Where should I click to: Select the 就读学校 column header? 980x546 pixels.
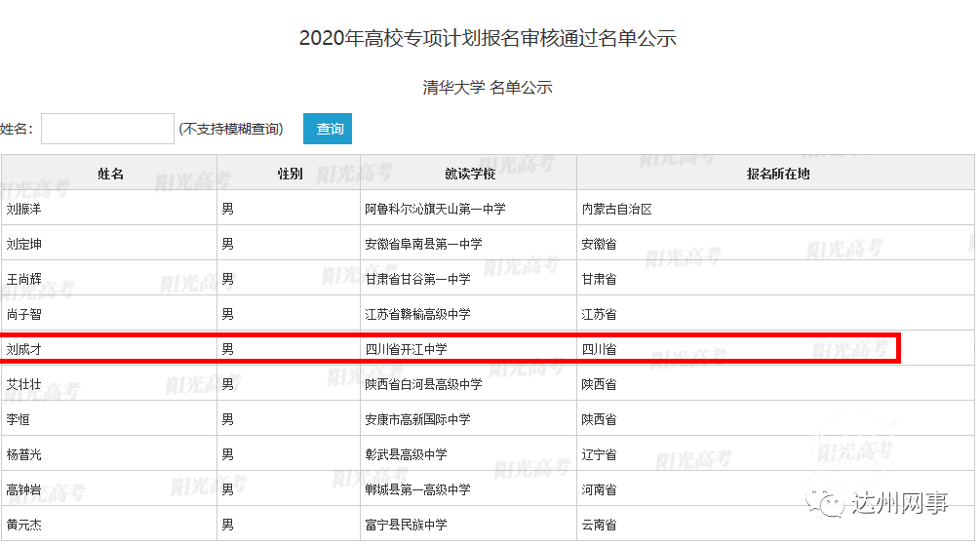[470, 174]
